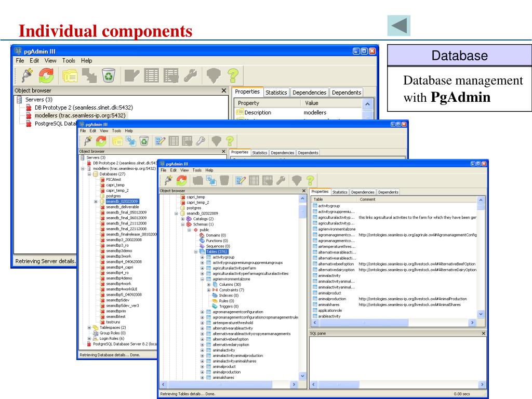Screen dimensions: 532x399
Task: Click the Comment column header
Action: tap(417, 199)
